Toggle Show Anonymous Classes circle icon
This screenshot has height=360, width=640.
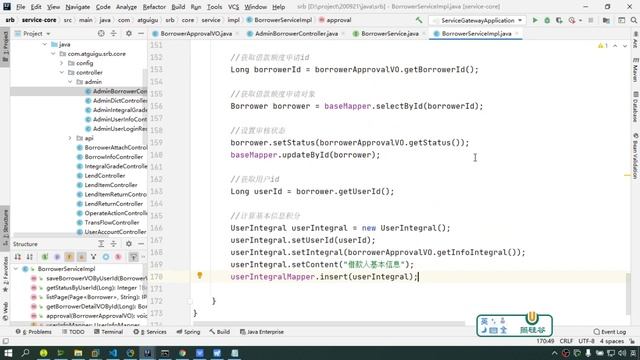[x=106, y=257]
